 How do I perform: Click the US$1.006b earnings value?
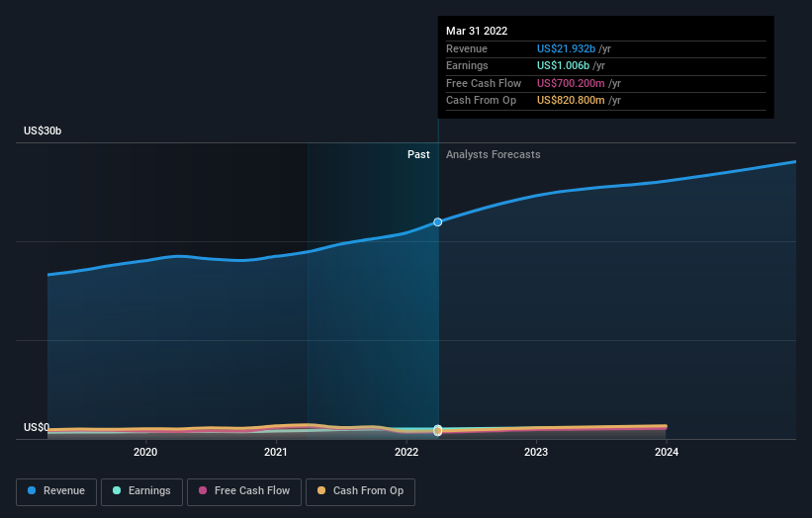tap(563, 65)
